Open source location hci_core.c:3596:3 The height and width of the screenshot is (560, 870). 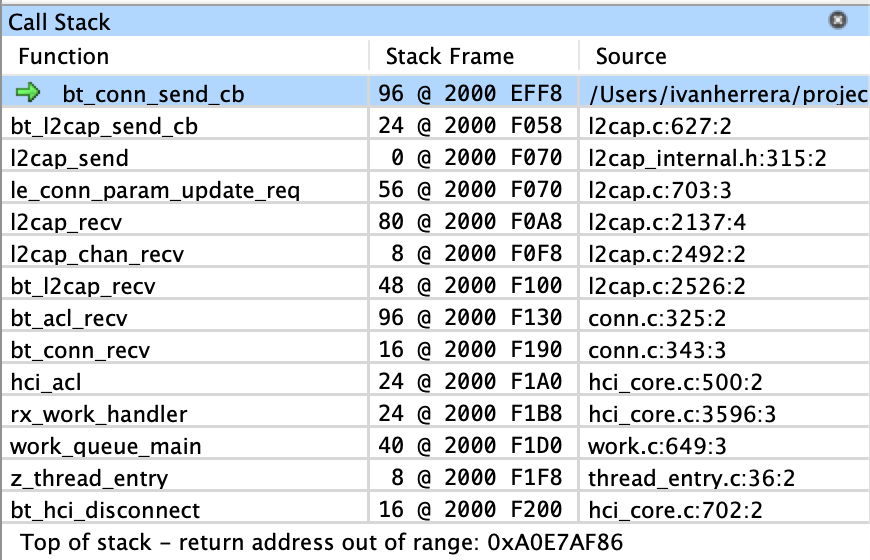tap(682, 415)
